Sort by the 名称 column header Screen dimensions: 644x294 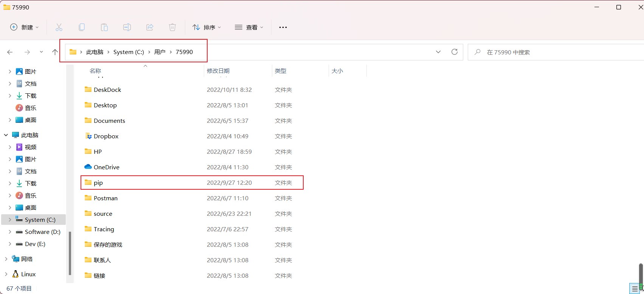click(95, 71)
